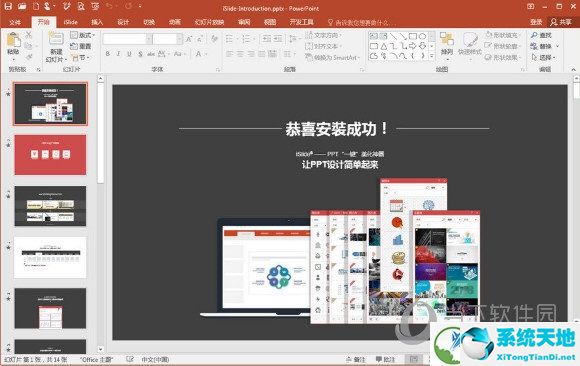Select the Text Box shape in gallery
This screenshot has width=580, height=366.
coord(374,36)
